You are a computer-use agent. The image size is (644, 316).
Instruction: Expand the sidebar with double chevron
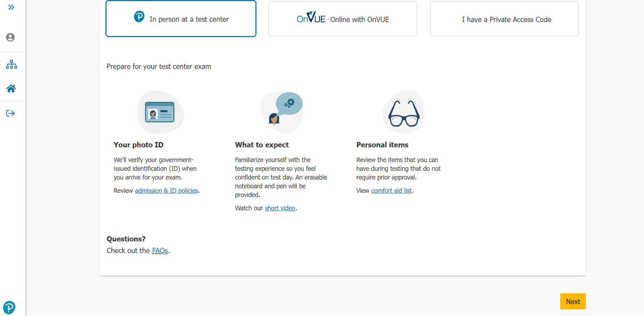(x=11, y=7)
